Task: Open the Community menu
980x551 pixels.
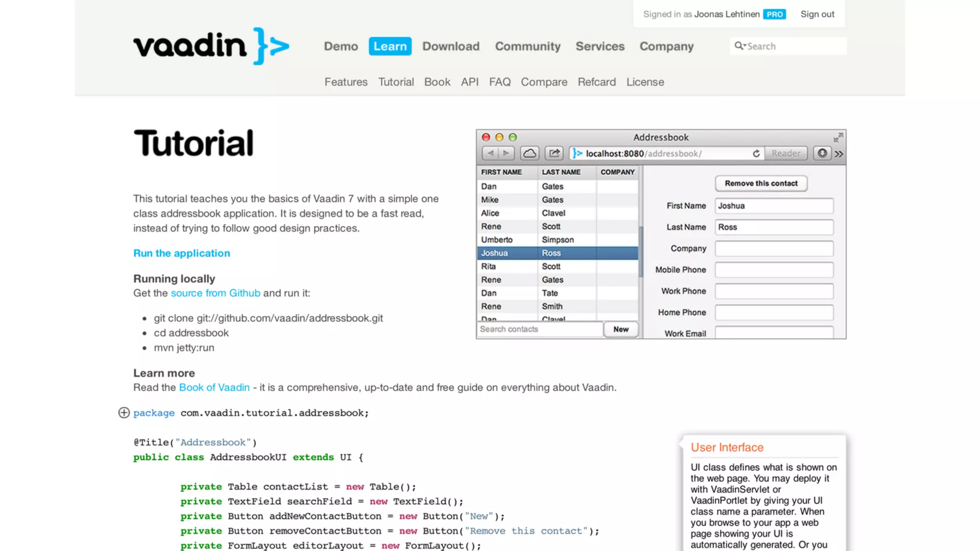Action: click(x=527, y=46)
